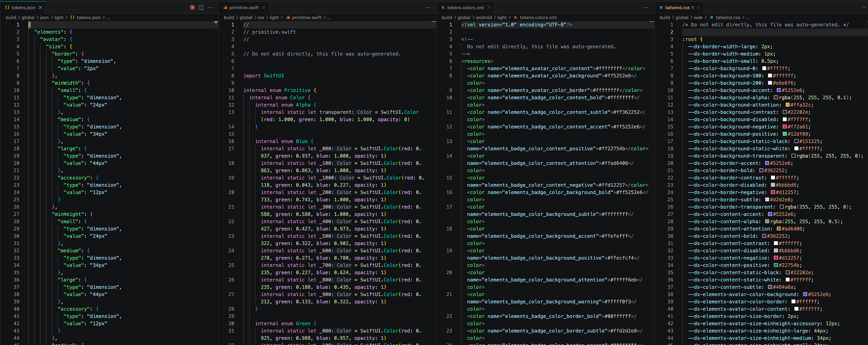Close the tokens.colors.xml tab
The height and width of the screenshot is (345, 868).
pos(489,7)
